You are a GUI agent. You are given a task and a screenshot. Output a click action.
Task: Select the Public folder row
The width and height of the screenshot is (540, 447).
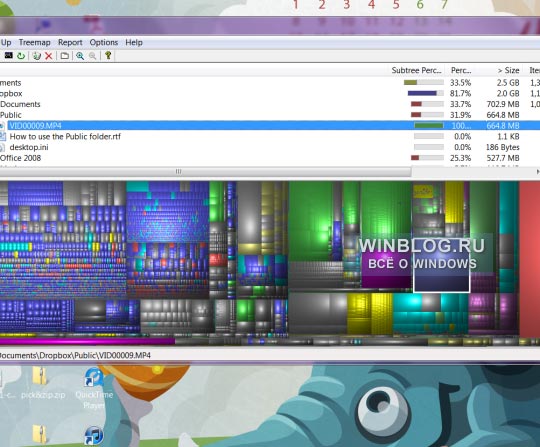pyautogui.click(x=11, y=115)
